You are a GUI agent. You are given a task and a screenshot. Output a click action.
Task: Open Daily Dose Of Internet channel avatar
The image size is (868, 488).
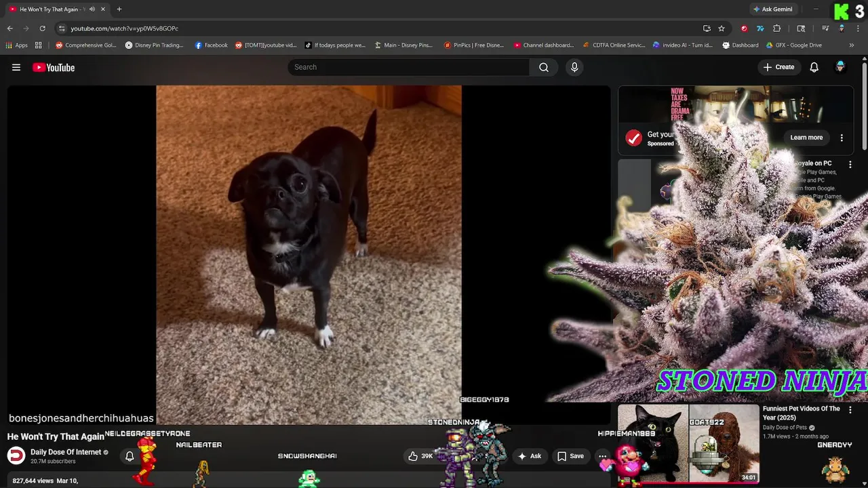point(16,455)
